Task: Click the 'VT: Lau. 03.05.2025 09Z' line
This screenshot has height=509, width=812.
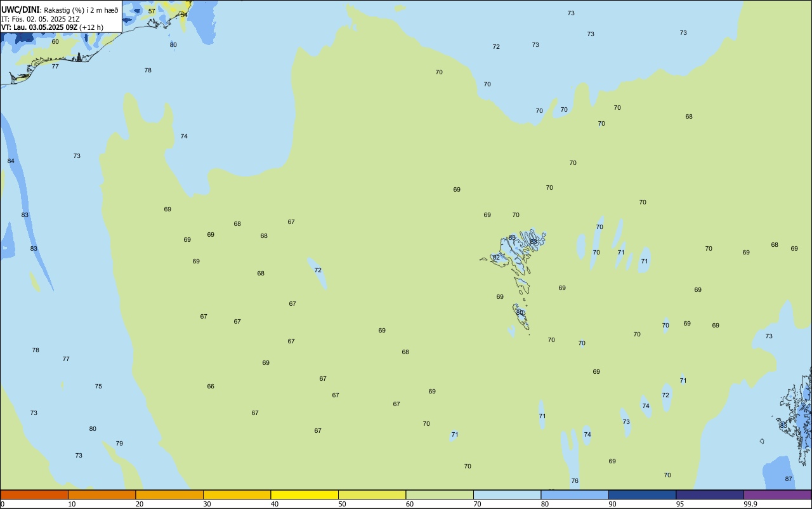Action: [x=39, y=27]
